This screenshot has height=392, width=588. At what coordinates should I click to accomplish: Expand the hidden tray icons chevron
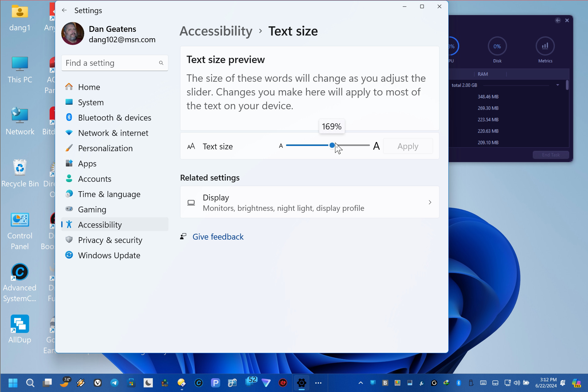tap(361, 383)
